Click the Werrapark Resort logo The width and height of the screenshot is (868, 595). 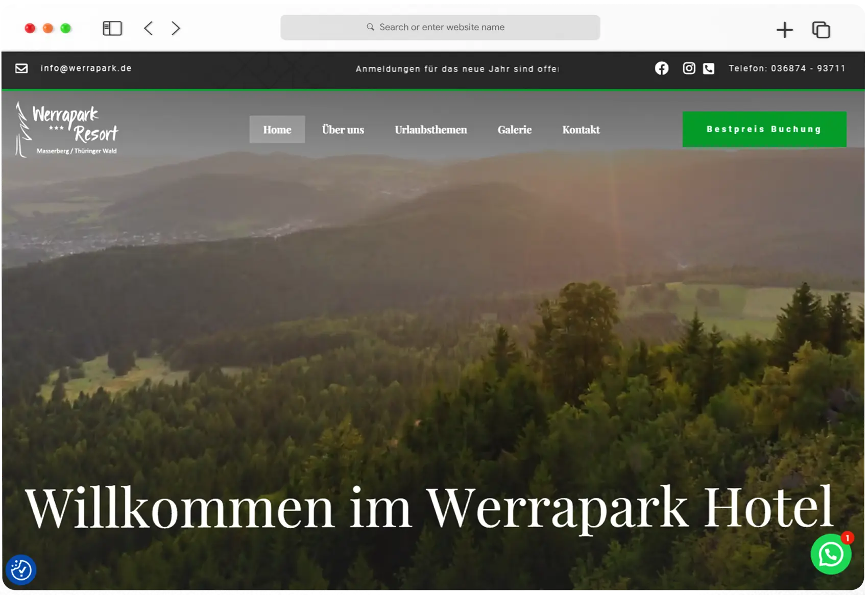click(x=67, y=129)
